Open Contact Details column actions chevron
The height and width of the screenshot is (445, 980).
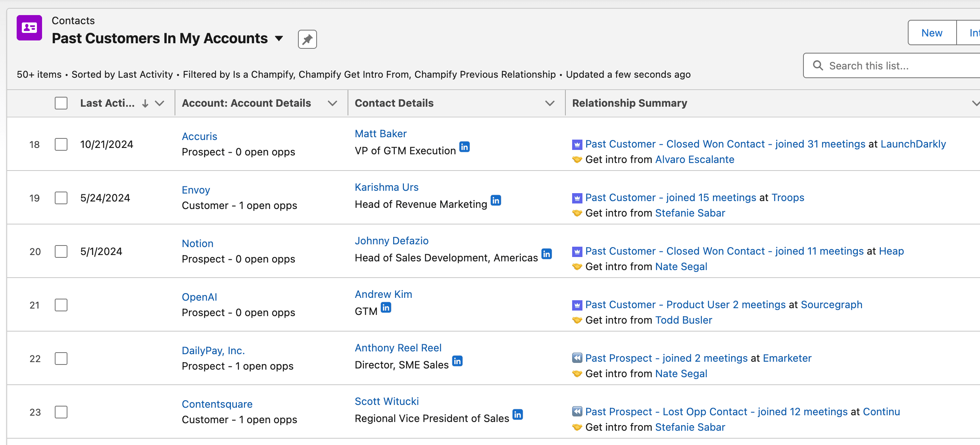click(550, 104)
